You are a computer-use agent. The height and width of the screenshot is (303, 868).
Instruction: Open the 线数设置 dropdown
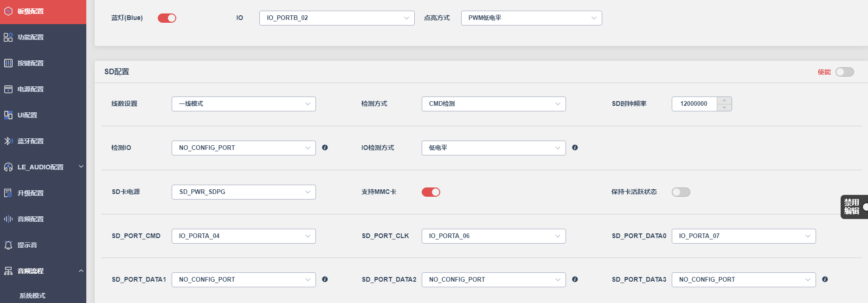tap(244, 104)
